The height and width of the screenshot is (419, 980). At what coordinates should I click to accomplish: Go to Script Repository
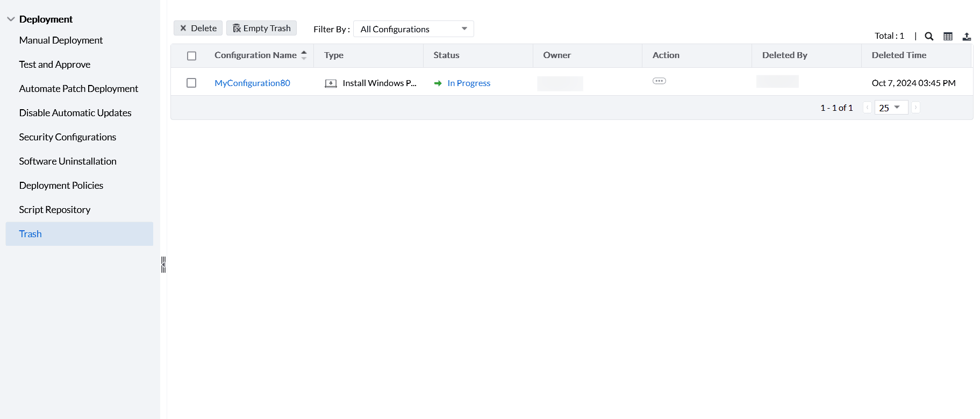[54, 210]
